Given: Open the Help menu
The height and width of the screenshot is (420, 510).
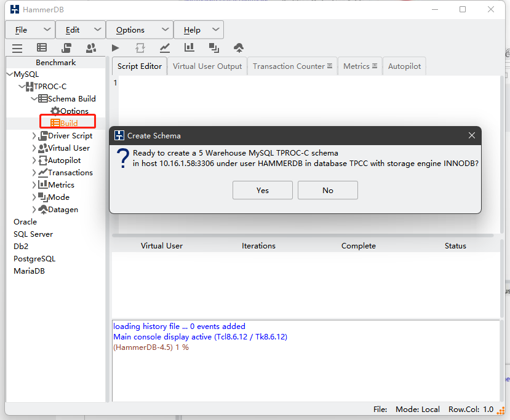Looking at the screenshot, I should pos(199,30).
